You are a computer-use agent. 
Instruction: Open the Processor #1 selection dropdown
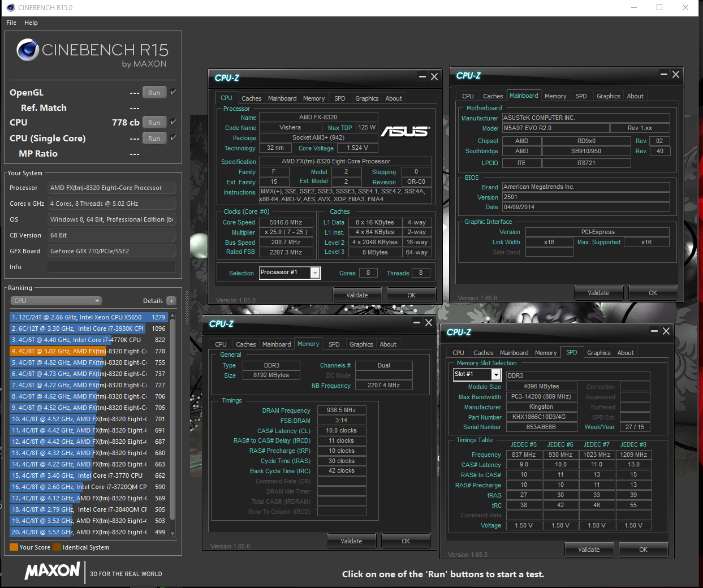pyautogui.click(x=316, y=273)
